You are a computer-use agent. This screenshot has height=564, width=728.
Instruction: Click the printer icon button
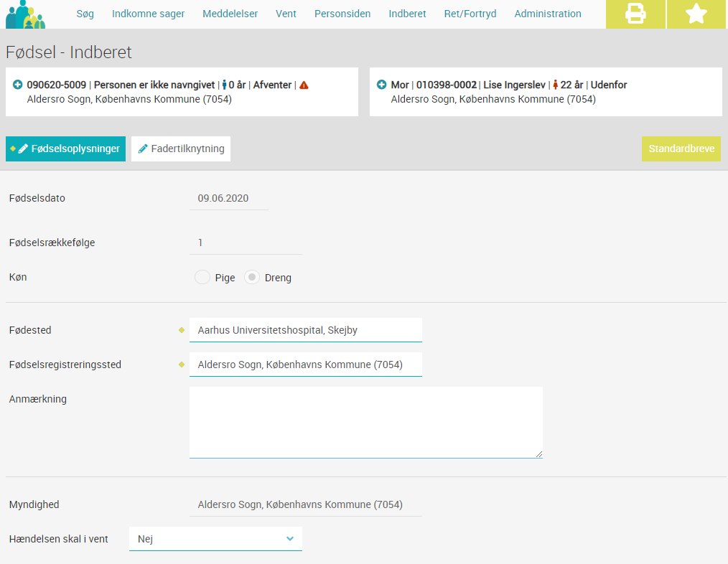point(635,14)
